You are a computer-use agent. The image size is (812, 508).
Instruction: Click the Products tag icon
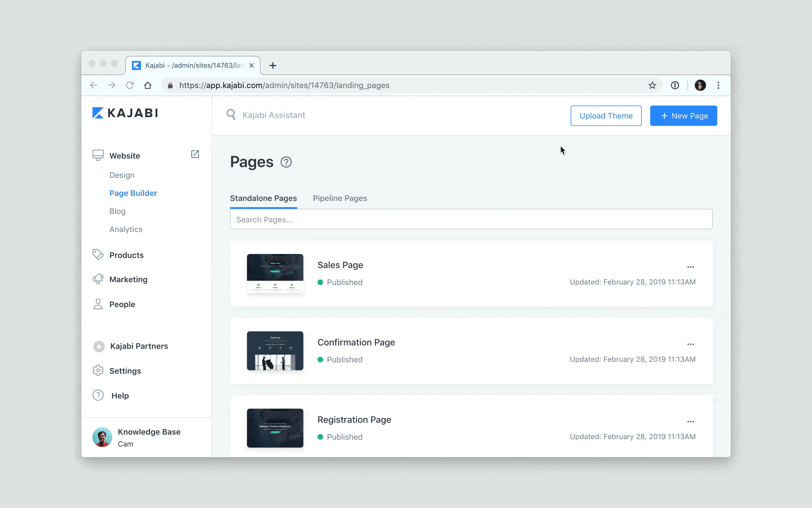(98, 255)
